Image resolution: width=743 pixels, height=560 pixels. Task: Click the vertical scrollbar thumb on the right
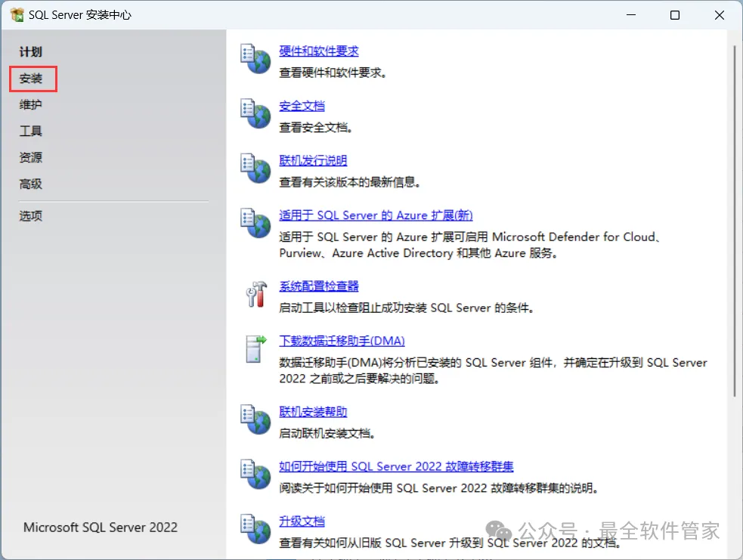(x=735, y=221)
